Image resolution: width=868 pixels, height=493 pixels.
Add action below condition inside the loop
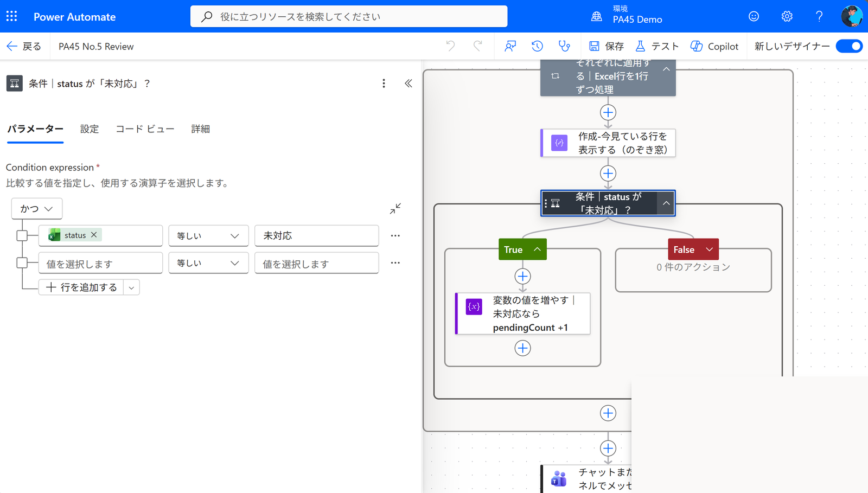coord(608,413)
